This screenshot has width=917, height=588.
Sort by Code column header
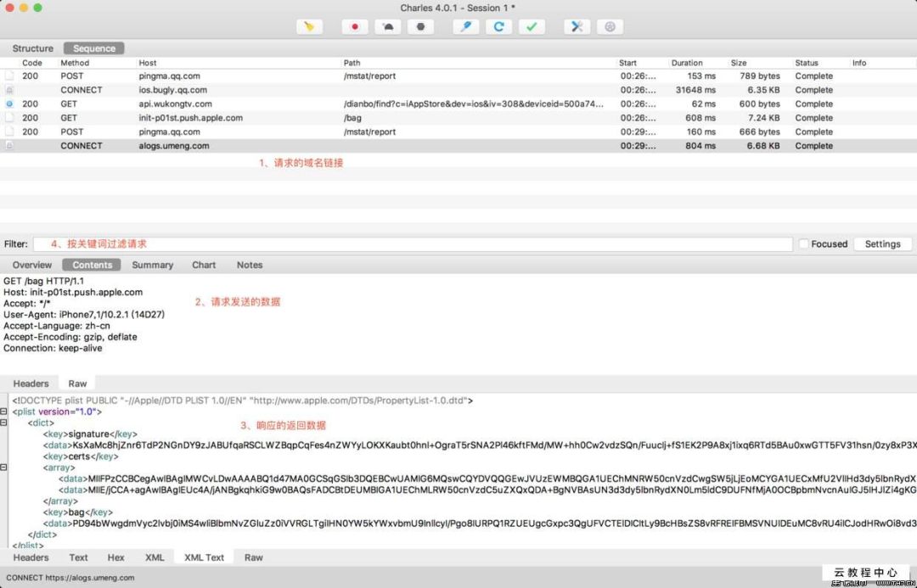[x=32, y=63]
